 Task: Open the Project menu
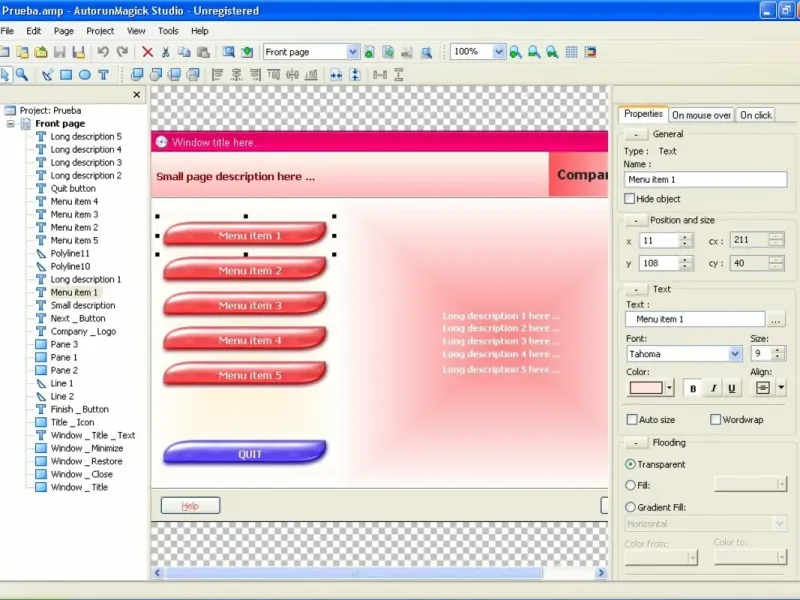point(100,31)
